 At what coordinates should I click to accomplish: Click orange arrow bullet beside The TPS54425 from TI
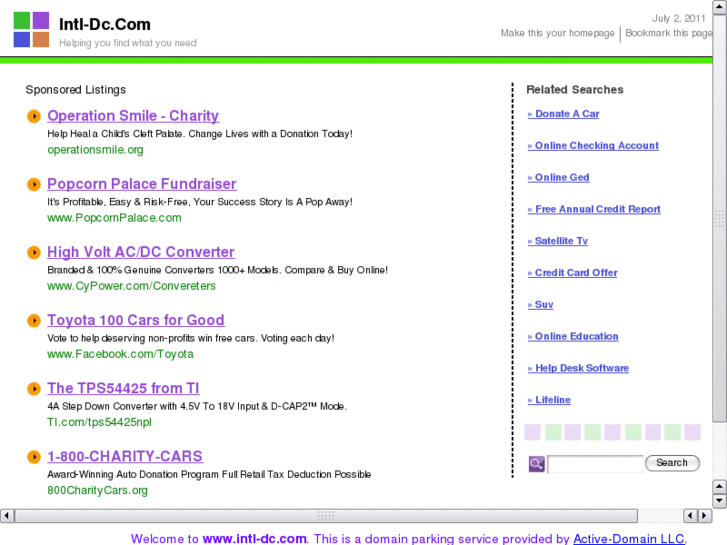click(34, 389)
